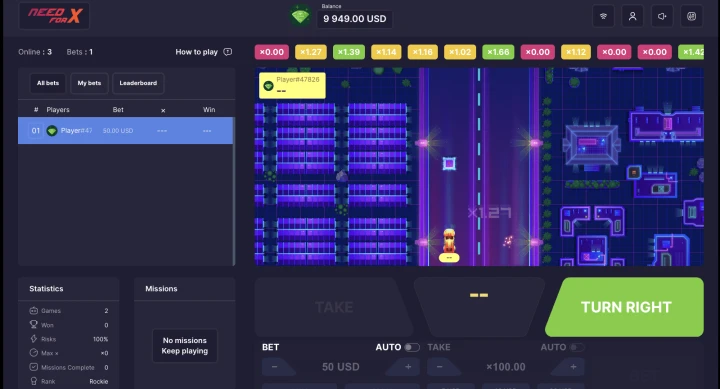Click the purple square obstacle on the road
The height and width of the screenshot is (389, 720).
click(449, 163)
